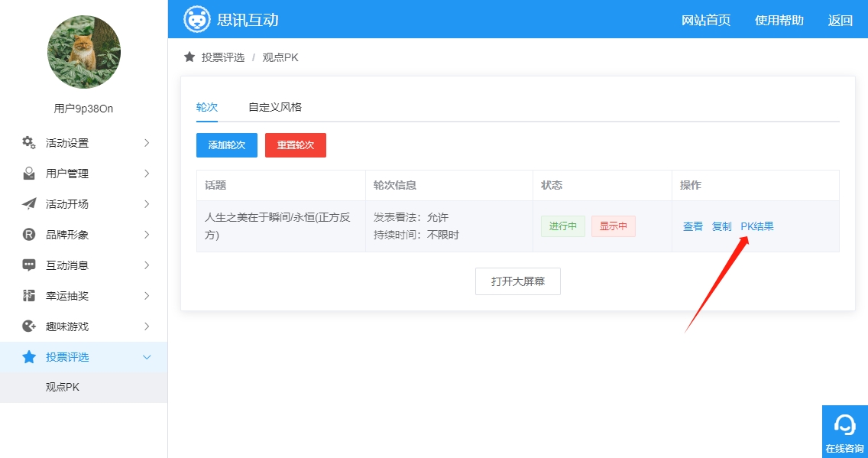Click the 思讯互动 brand name

(x=248, y=20)
